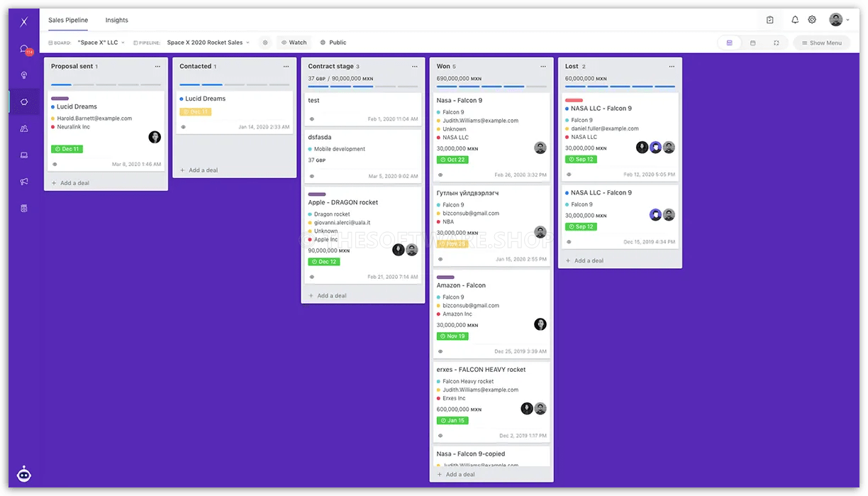Click the Oct 22 due date badge
This screenshot has height=496, width=868.
point(452,160)
